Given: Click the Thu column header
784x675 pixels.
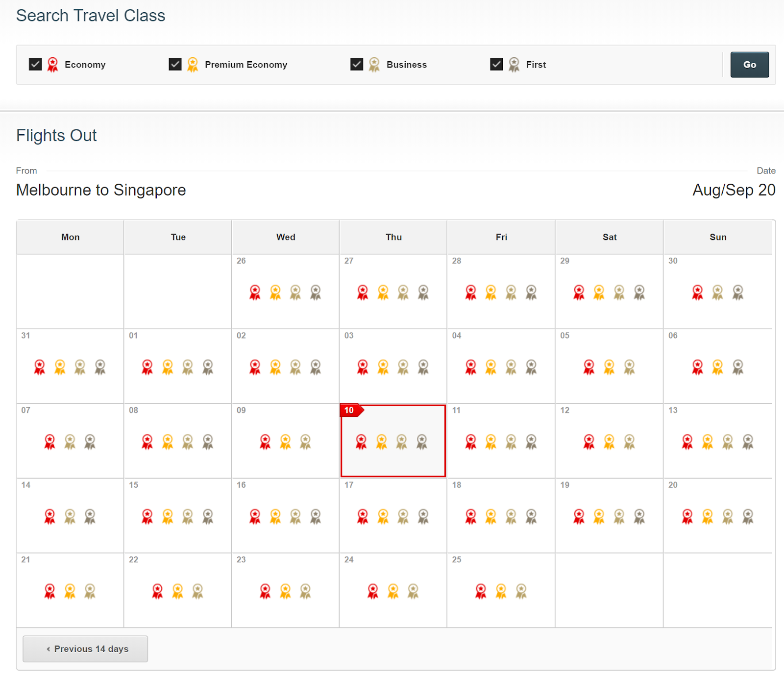Looking at the screenshot, I should tap(393, 237).
